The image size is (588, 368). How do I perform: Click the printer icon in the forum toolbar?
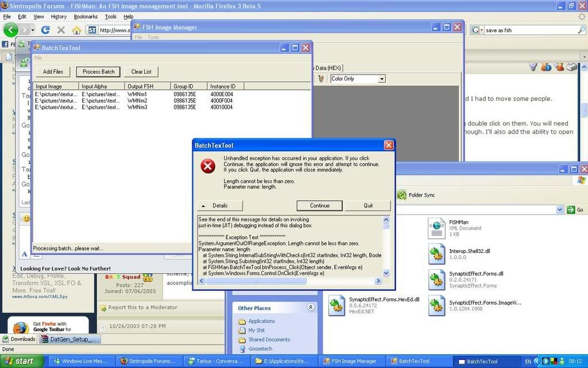click(x=571, y=67)
